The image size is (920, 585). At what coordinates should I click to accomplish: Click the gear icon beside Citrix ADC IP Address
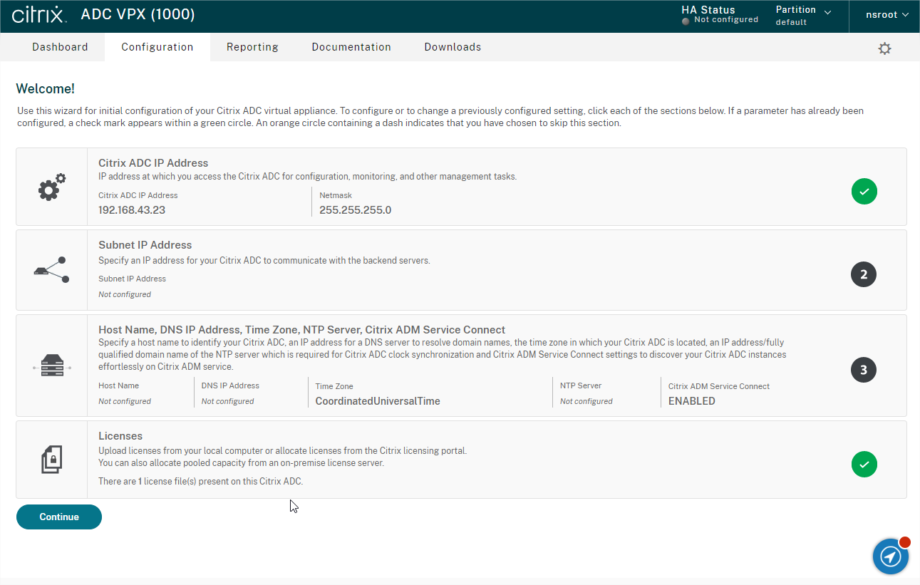click(x=50, y=186)
